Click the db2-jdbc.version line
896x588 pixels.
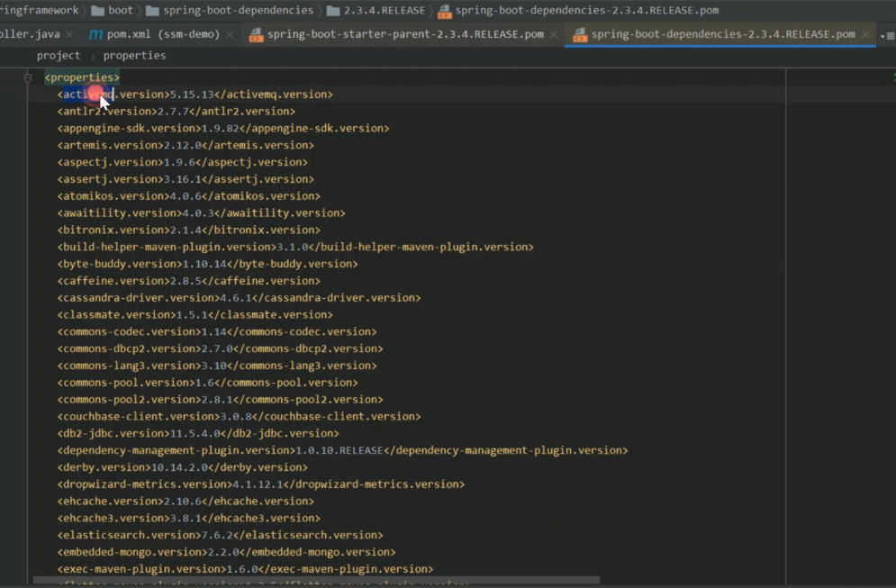point(198,433)
